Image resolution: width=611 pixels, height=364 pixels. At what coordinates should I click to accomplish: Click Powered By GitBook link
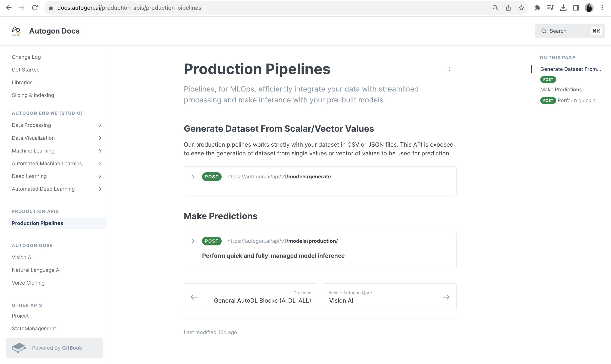55,348
